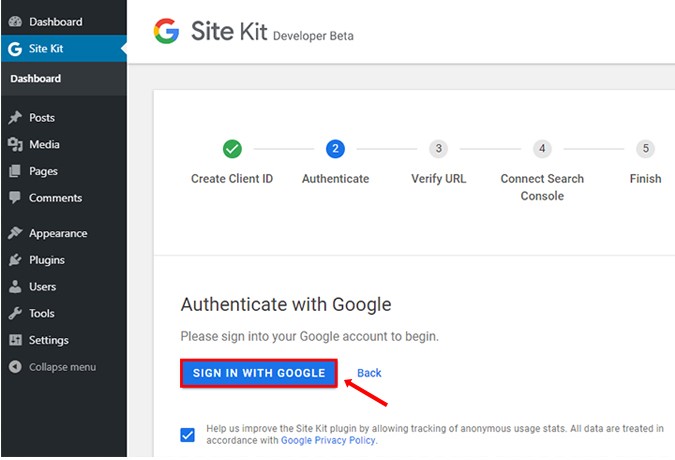Open the Tools menu
Screen dimensions: 675x460
pos(64,313)
